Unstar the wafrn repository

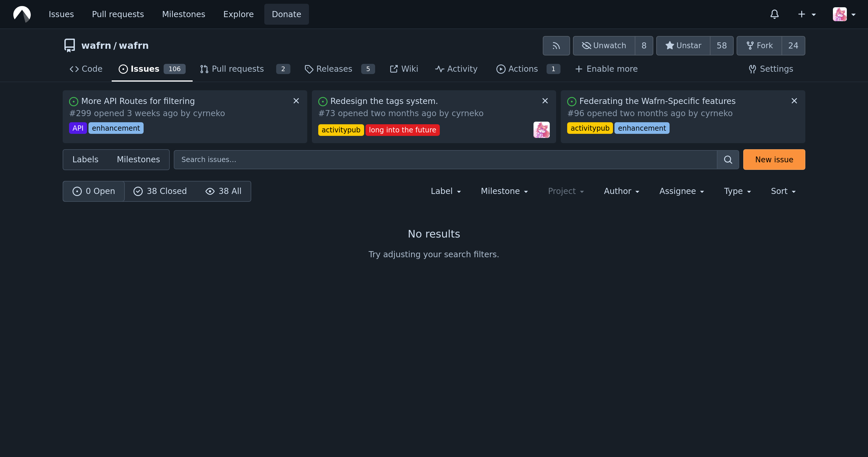tap(683, 46)
